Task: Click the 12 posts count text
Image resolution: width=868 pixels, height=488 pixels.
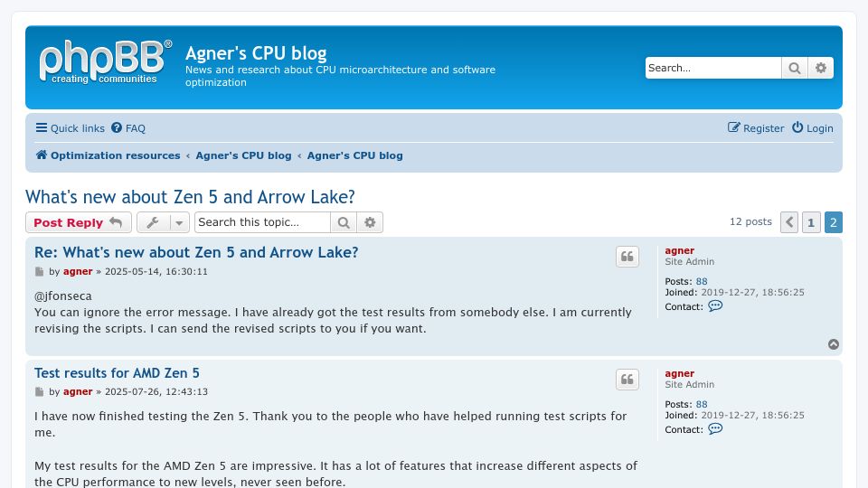Action: pos(750,222)
